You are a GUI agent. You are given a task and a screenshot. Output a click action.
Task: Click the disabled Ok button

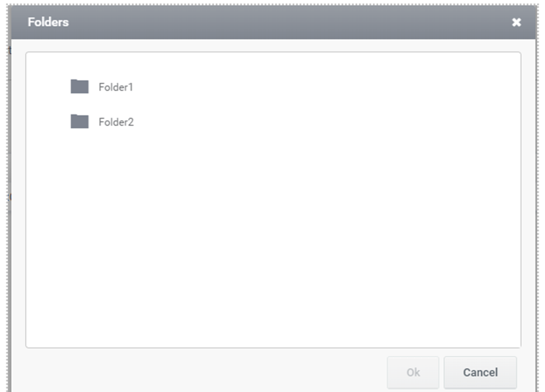413,372
